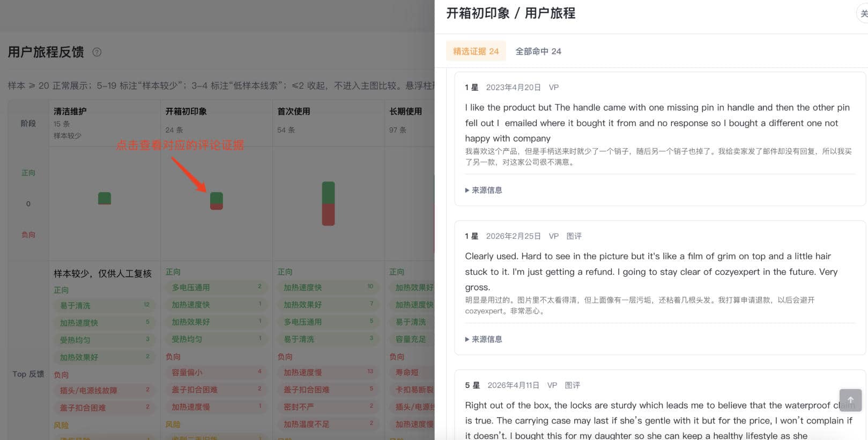This screenshot has width=868, height=440.
Task: Select the 密封不严 negative tag
Action: tap(328, 407)
